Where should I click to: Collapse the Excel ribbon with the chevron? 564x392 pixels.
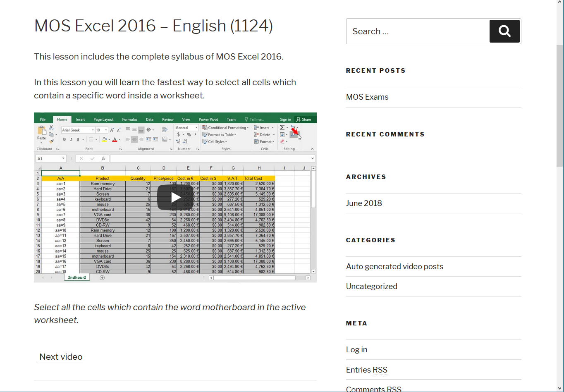(312, 149)
